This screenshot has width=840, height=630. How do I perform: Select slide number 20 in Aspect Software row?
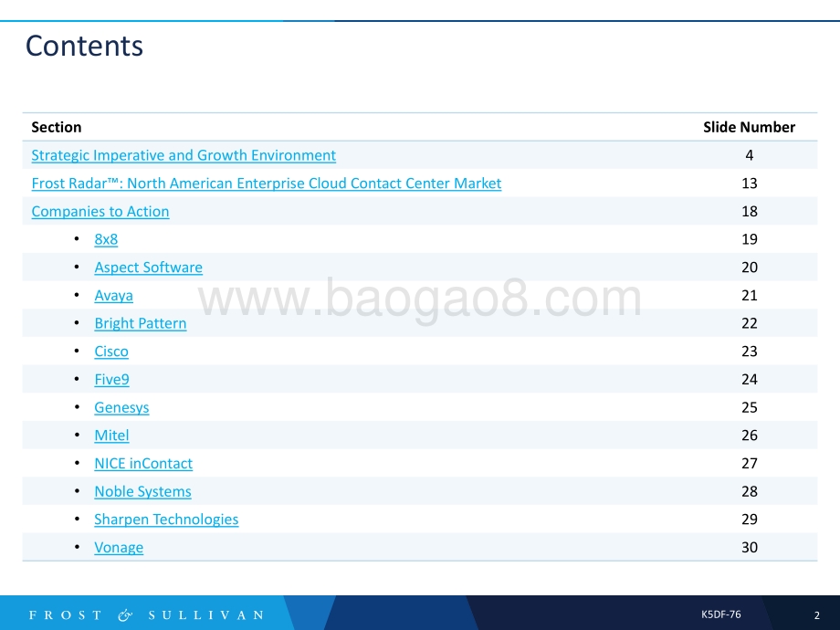[750, 268]
